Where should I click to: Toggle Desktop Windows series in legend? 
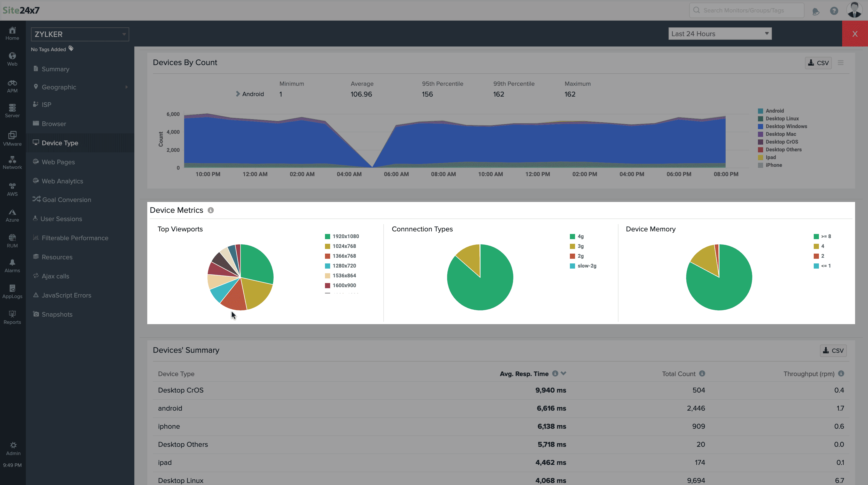[x=786, y=126]
